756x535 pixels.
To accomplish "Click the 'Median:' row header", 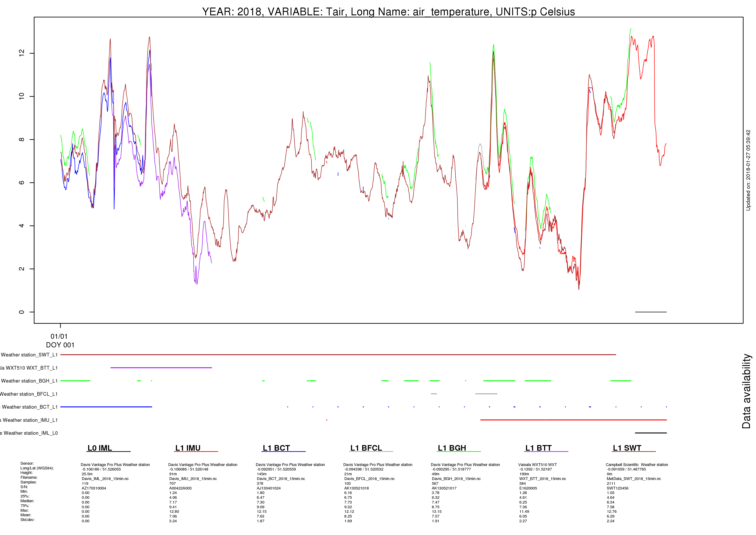I will click(27, 501).
